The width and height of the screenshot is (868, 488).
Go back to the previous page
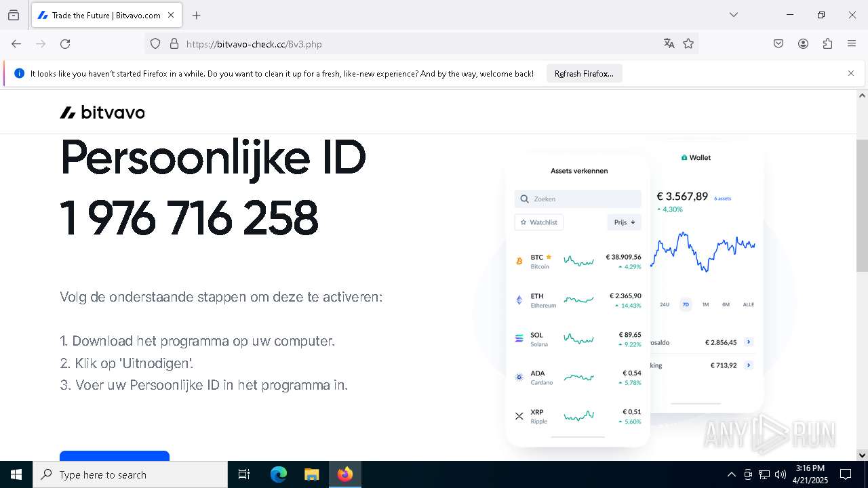(x=16, y=43)
